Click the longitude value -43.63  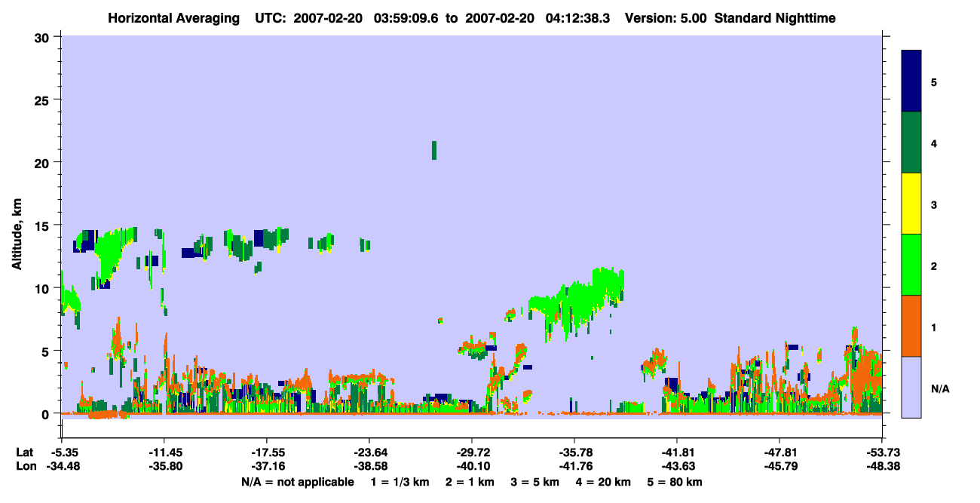677,467
